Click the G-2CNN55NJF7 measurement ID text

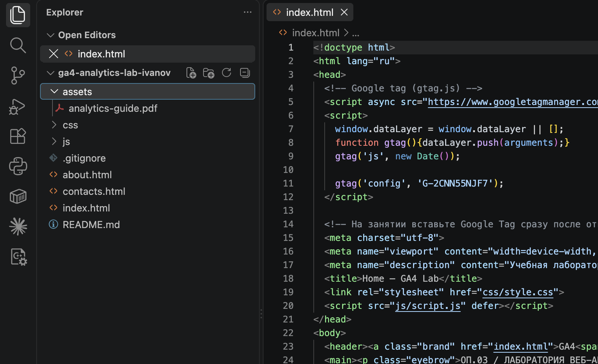[x=455, y=184]
